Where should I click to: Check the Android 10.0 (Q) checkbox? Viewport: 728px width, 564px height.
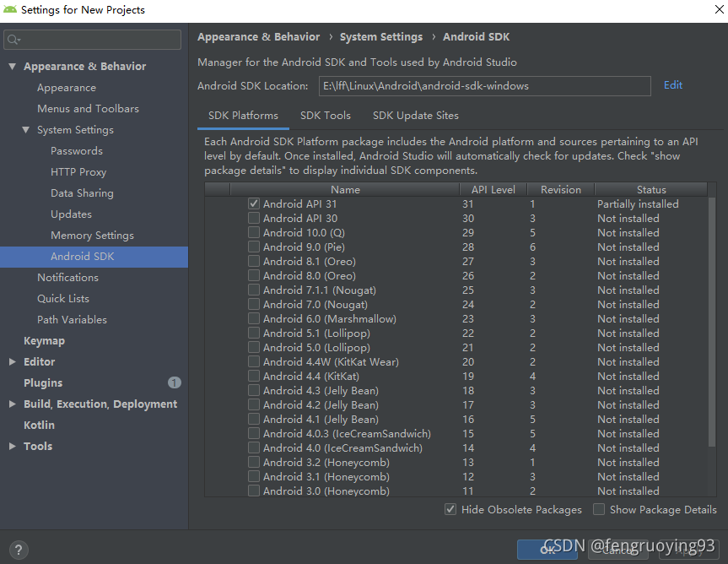click(254, 233)
